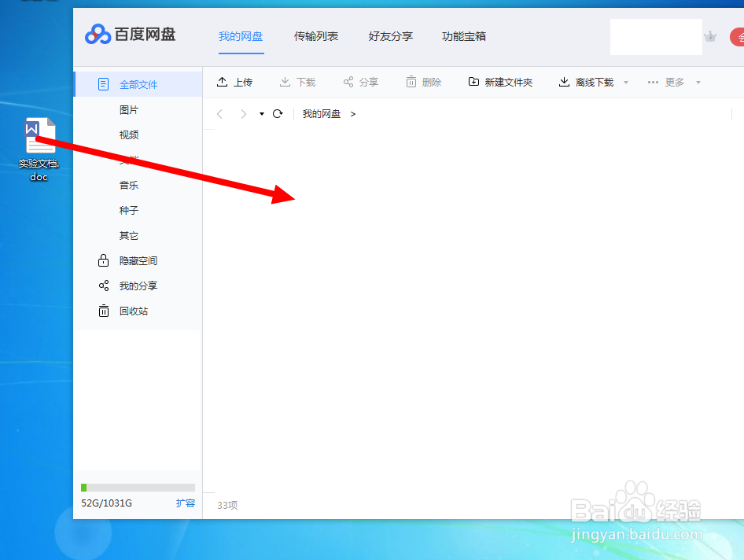Select 实验文档.doc on the desktop
The image size is (744, 560).
[x=39, y=150]
